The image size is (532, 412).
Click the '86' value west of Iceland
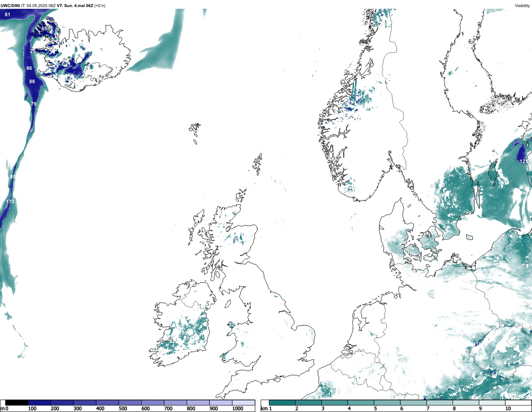[29, 68]
